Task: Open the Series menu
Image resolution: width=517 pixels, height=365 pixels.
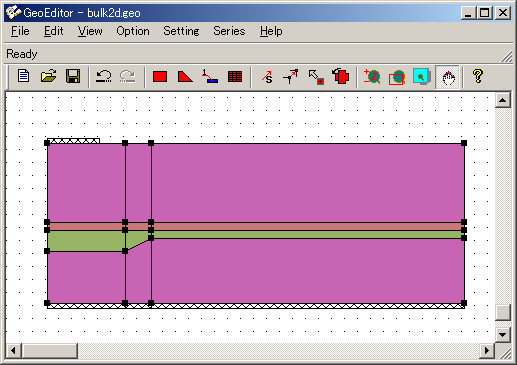Action: point(229,31)
